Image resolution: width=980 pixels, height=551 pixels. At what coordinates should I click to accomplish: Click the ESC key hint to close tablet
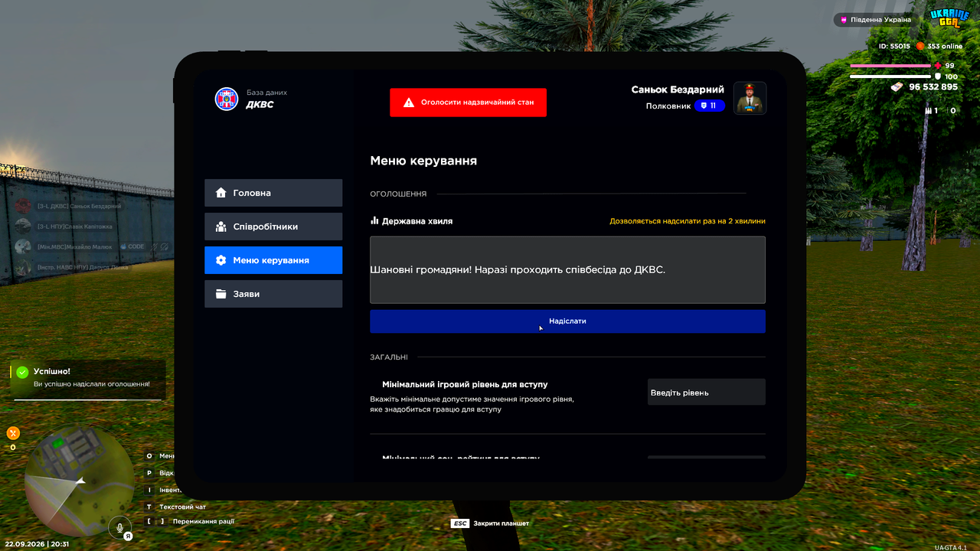coord(460,523)
